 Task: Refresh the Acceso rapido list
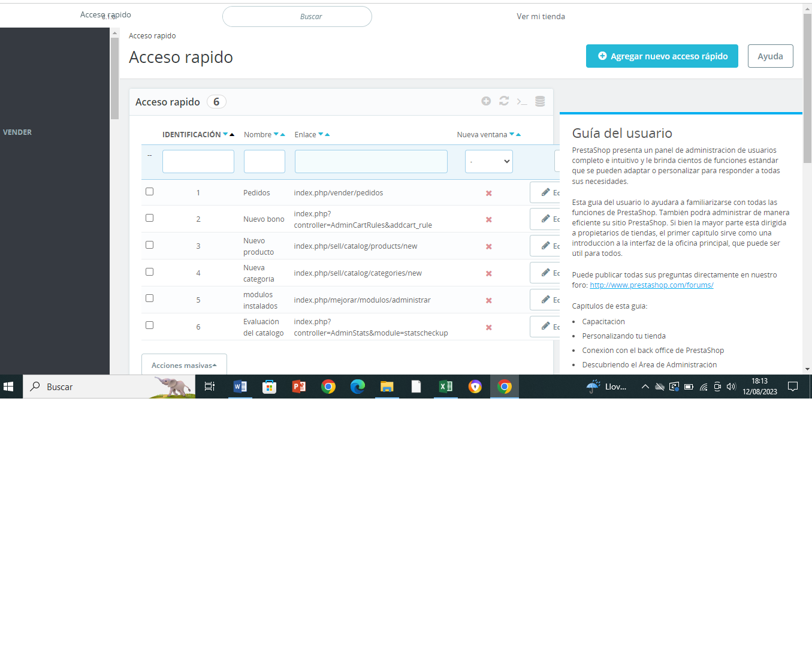pyautogui.click(x=504, y=101)
